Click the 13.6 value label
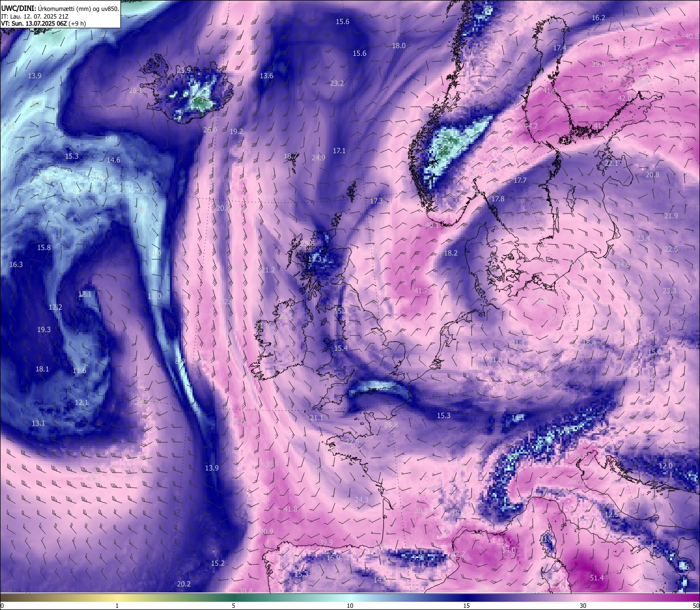The width and height of the screenshot is (700, 610). click(266, 76)
